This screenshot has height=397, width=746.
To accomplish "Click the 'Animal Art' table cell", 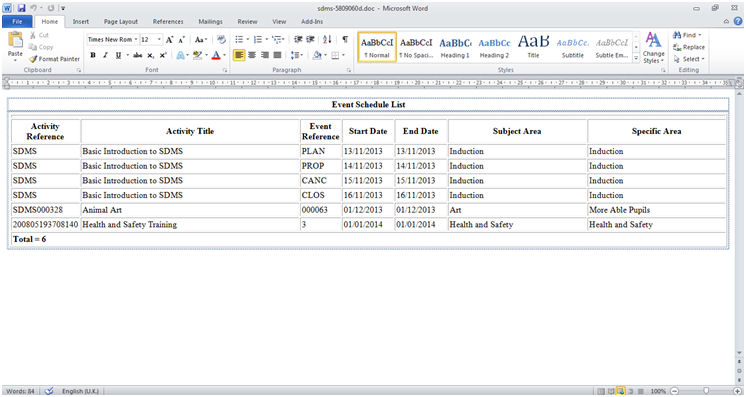I will (x=190, y=210).
